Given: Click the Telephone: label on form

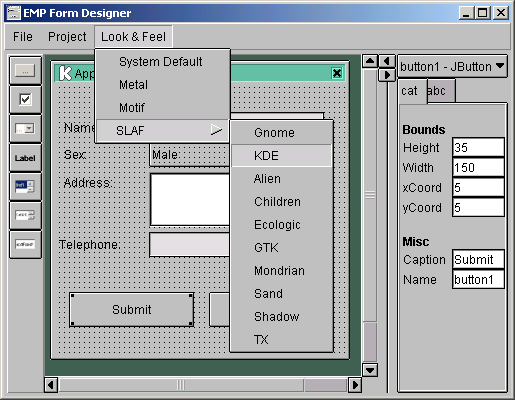Looking at the screenshot, I should (x=89, y=245).
